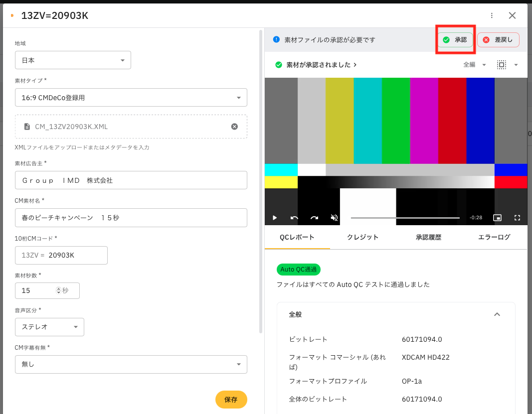Screen dimensions: 532x414
Task: Click the video progress slider
Action: (405, 218)
